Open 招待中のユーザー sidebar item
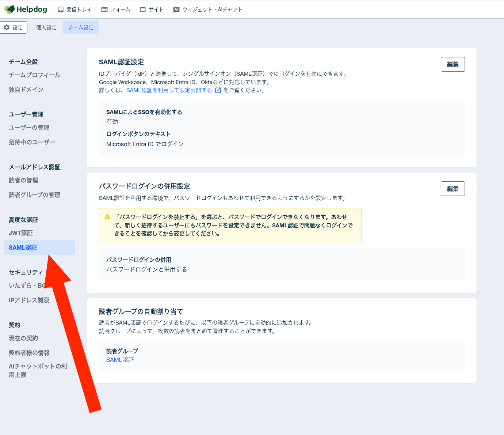Image resolution: width=504 pixels, height=435 pixels. pyautogui.click(x=32, y=142)
